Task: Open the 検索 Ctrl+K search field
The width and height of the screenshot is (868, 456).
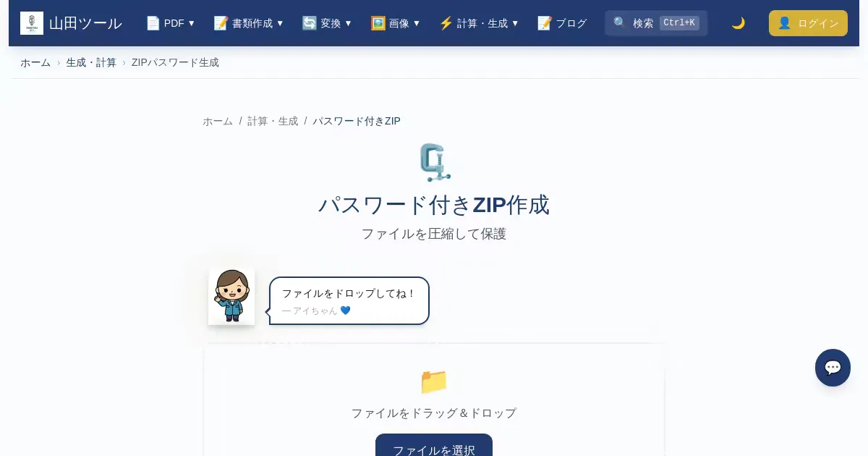Action: 656,23
